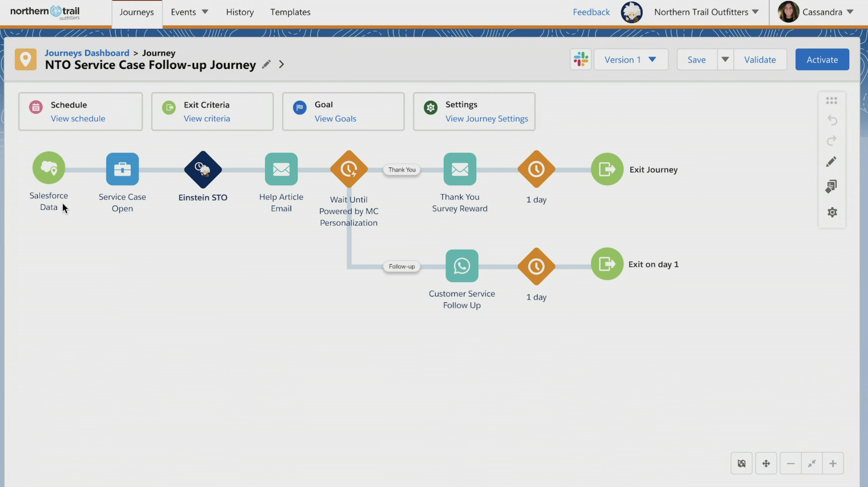Viewport: 868px width, 487px height.
Task: Select the Exit on day 1 icon
Action: tap(607, 264)
